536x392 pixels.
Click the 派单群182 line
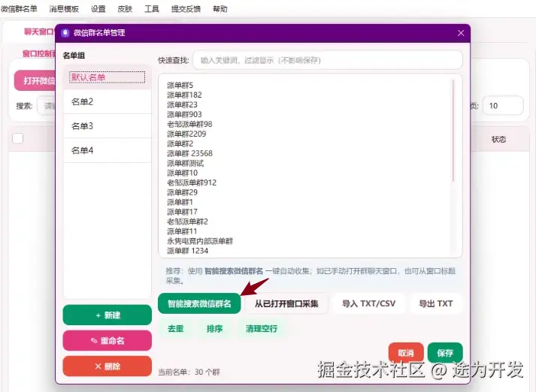click(184, 95)
